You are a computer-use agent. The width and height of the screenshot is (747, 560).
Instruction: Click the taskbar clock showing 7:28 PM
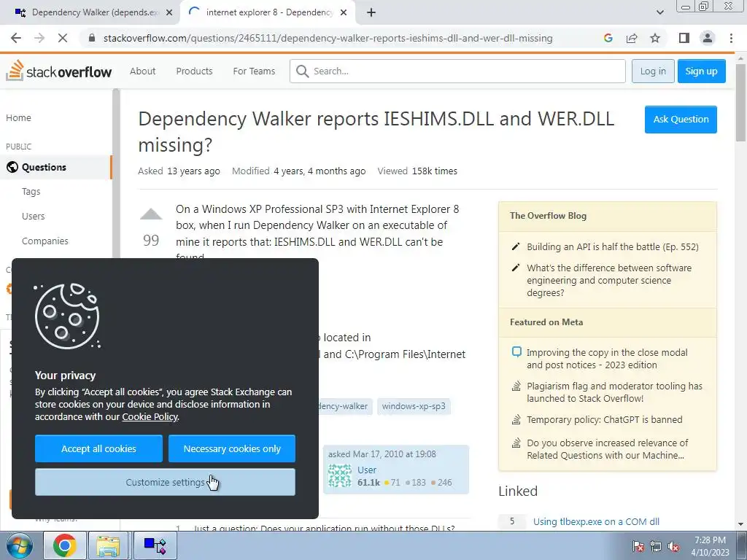click(x=710, y=545)
